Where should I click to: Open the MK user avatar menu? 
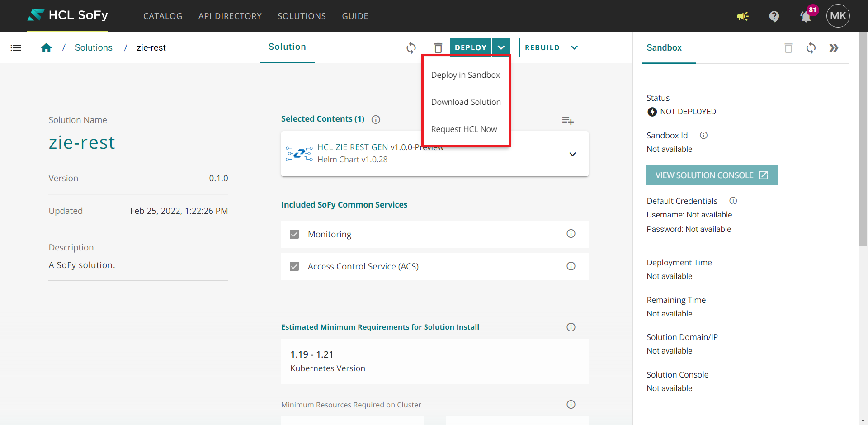click(838, 16)
